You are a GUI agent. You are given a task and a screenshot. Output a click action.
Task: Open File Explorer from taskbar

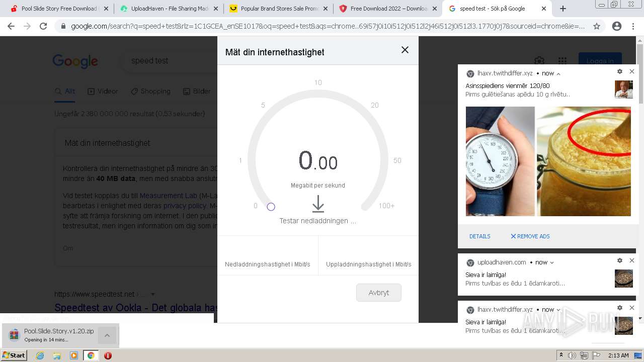57,355
